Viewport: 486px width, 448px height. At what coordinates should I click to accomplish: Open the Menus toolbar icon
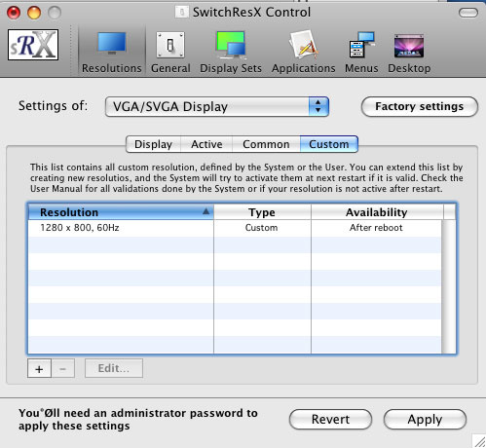(x=361, y=45)
